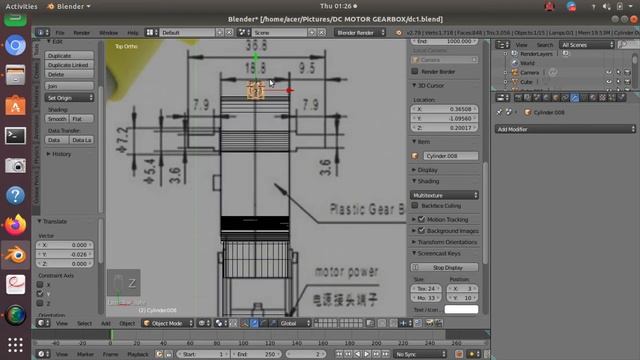Open the World properties tab icon

pyautogui.click(x=546, y=98)
